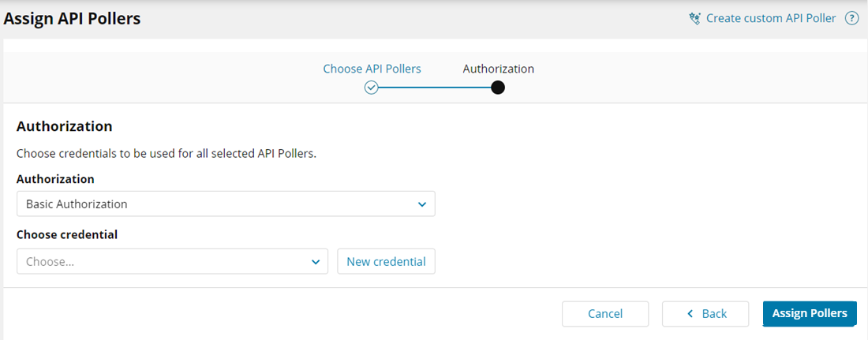Open the help question mark icon
The height and width of the screenshot is (340, 868).
[x=851, y=18]
